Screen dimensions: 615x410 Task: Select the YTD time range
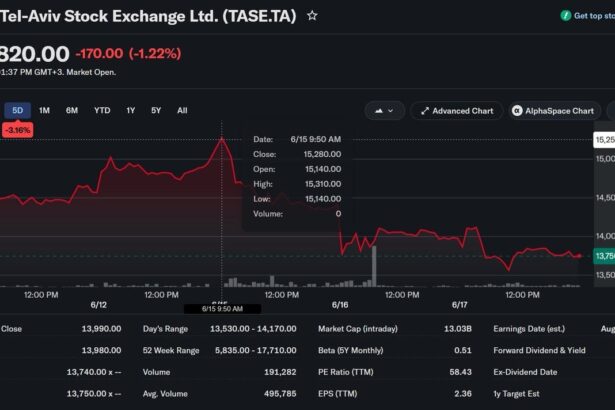click(x=102, y=111)
